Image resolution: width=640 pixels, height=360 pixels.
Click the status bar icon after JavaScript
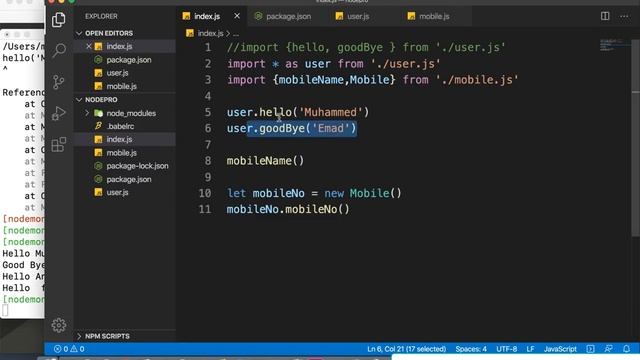coord(590,349)
